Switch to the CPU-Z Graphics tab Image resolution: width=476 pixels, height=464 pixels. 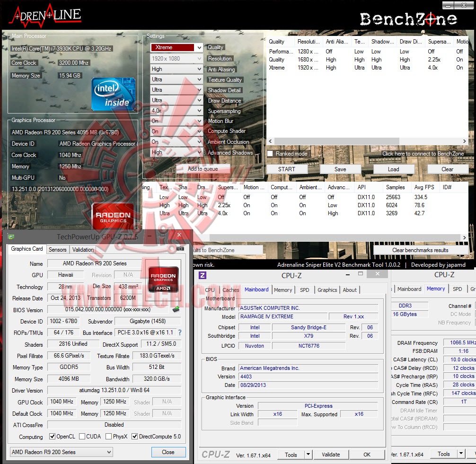[327, 290]
